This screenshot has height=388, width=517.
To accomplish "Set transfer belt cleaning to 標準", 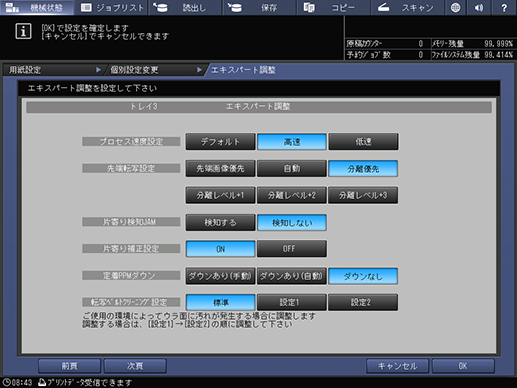I will tap(220, 302).
